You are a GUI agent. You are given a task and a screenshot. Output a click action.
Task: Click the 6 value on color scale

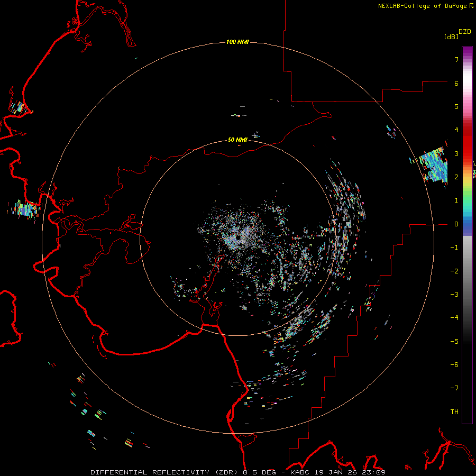(x=456, y=83)
